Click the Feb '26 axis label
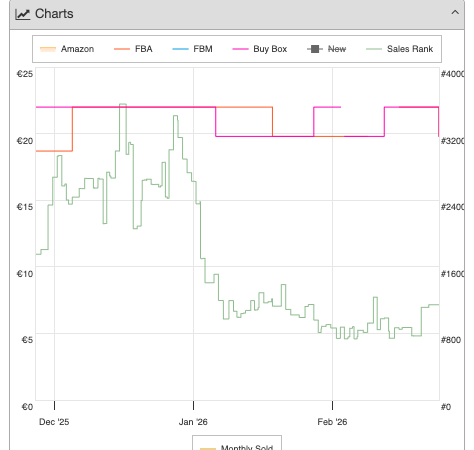The height and width of the screenshot is (450, 474). point(332,422)
